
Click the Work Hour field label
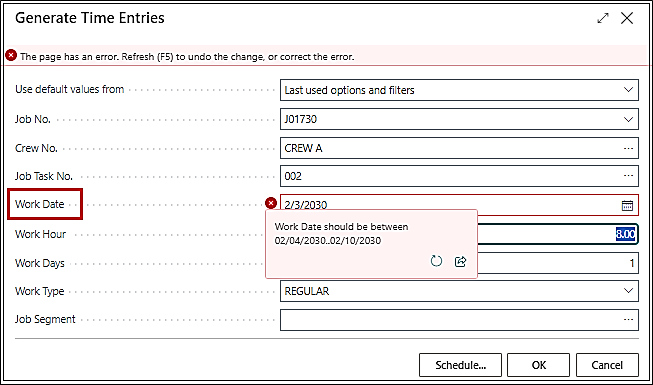point(40,234)
